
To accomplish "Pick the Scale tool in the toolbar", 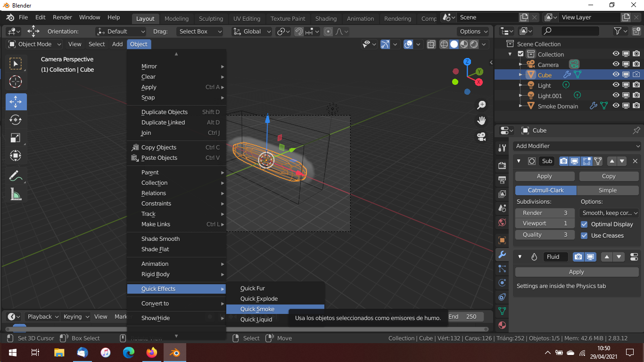I will click(x=16, y=138).
